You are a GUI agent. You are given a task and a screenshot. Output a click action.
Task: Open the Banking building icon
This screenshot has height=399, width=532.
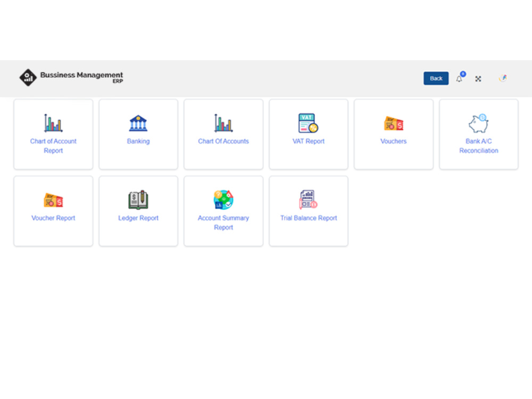coord(138,123)
